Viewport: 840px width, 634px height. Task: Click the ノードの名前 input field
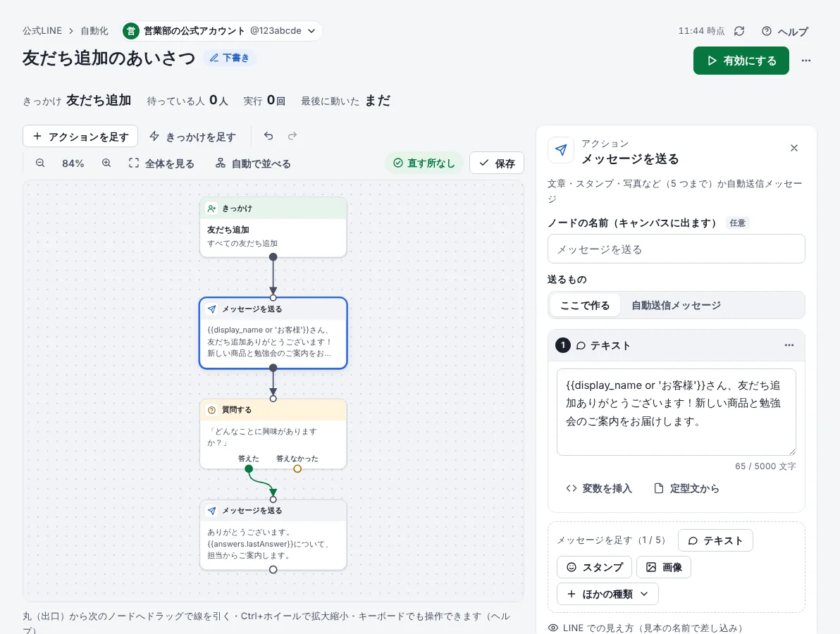click(676, 249)
